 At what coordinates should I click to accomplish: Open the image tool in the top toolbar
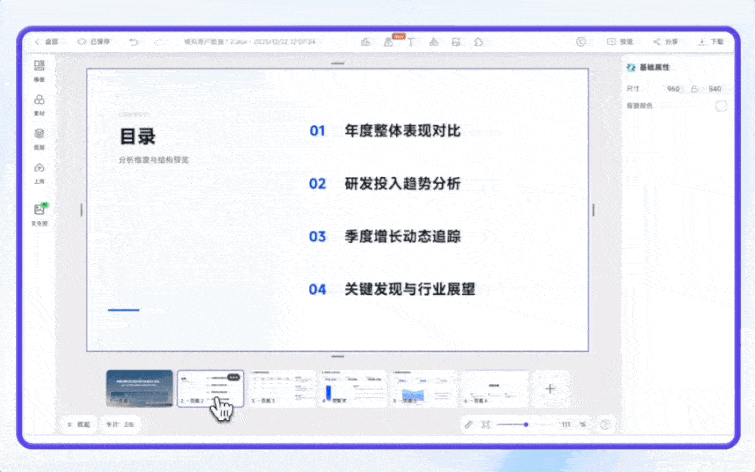(456, 42)
